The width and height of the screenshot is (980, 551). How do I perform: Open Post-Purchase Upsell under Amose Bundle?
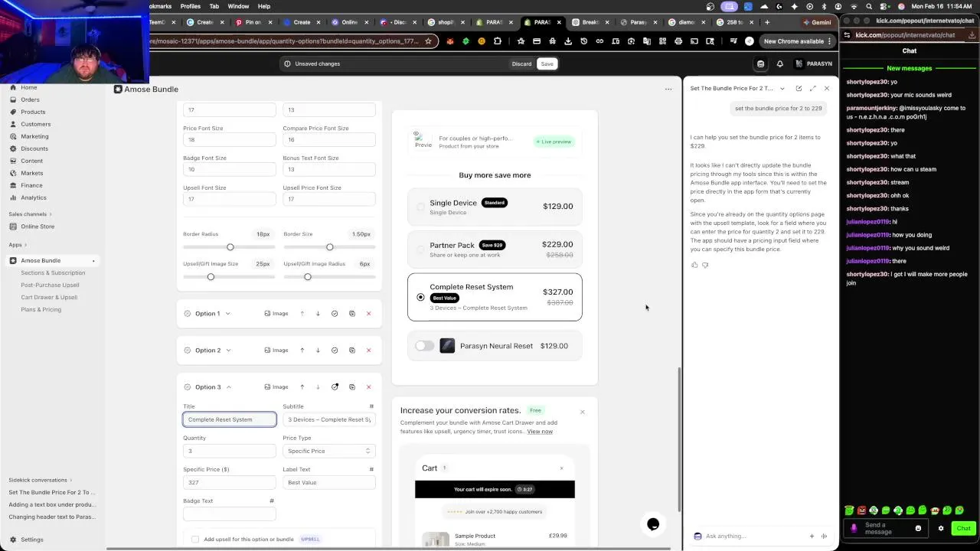[50, 285]
